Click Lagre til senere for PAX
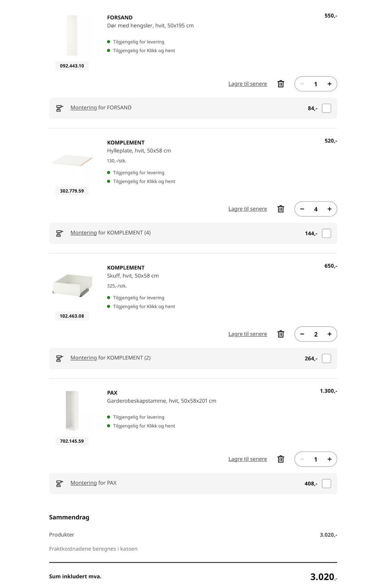The image size is (390, 588). pos(247,459)
